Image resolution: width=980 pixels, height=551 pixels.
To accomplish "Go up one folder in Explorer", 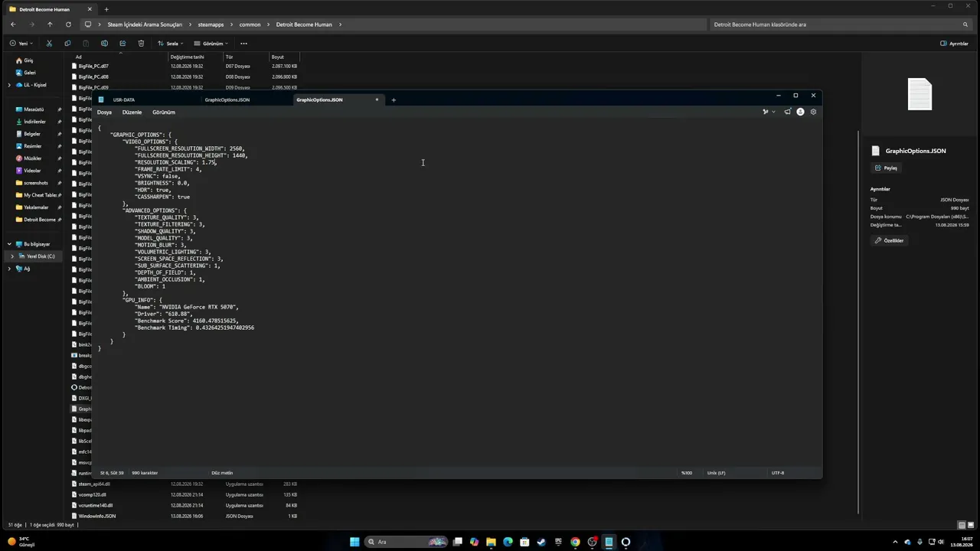I will pos(50,24).
